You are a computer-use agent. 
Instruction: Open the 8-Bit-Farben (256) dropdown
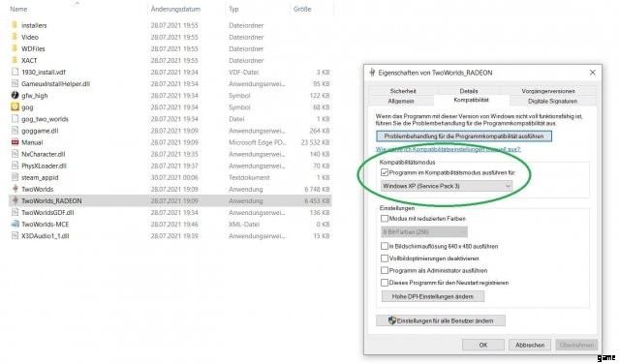click(424, 231)
